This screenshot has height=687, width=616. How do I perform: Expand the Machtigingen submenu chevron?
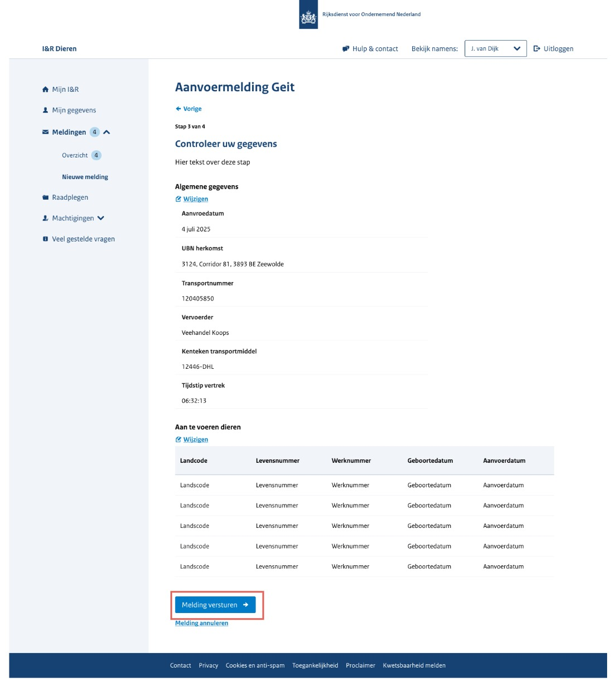tap(101, 219)
